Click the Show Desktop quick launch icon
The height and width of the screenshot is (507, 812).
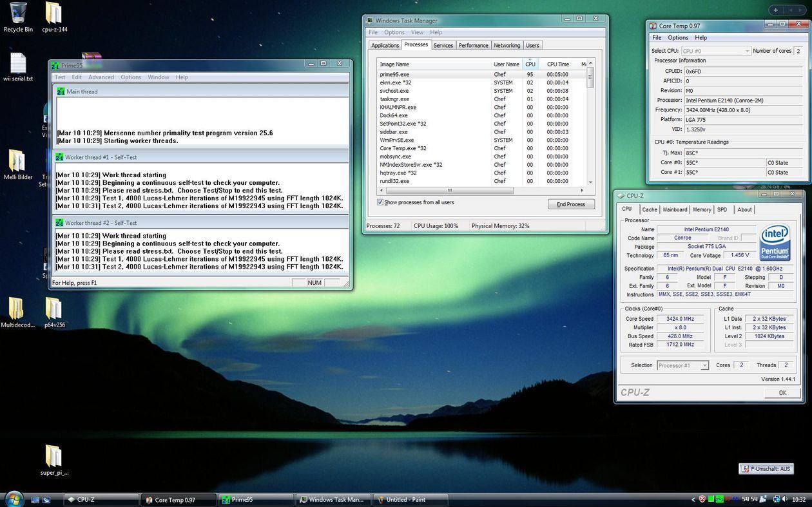coord(35,499)
